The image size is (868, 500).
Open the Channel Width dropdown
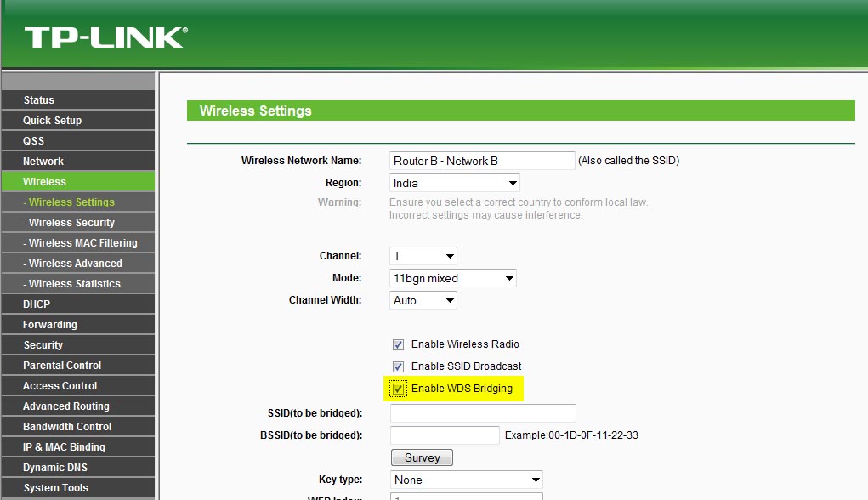pos(423,301)
